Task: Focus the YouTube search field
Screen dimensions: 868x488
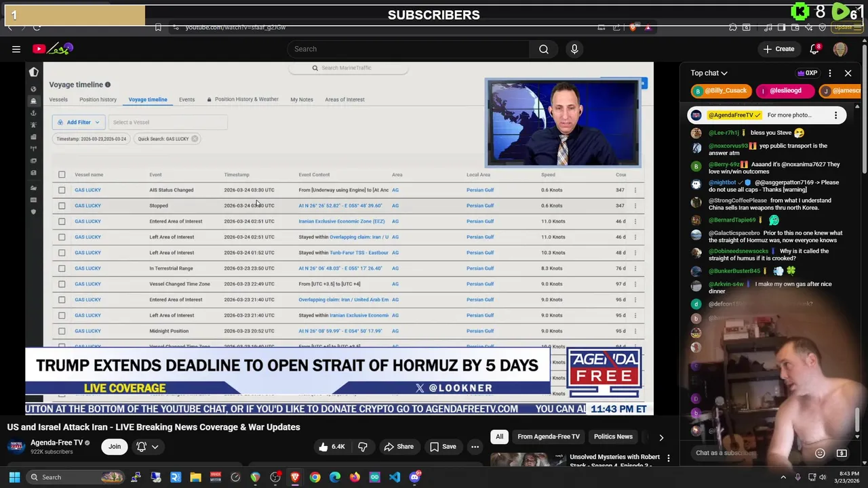Action: pyautogui.click(x=408, y=49)
